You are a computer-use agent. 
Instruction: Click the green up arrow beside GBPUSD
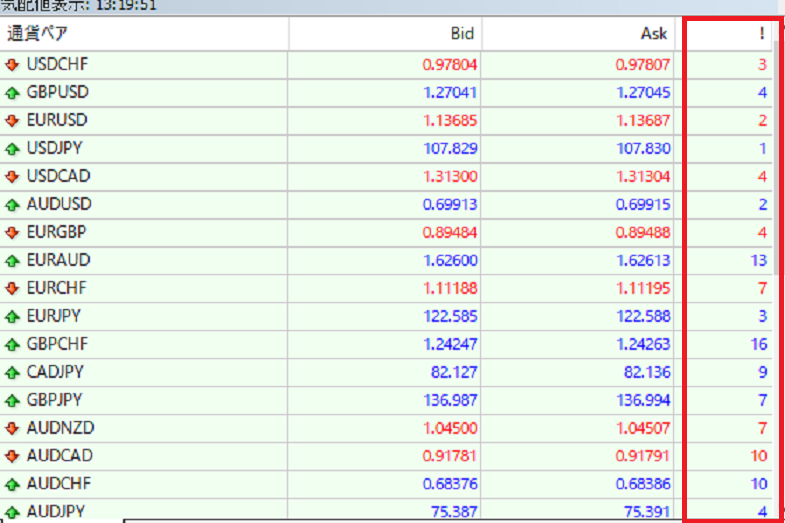point(12,93)
